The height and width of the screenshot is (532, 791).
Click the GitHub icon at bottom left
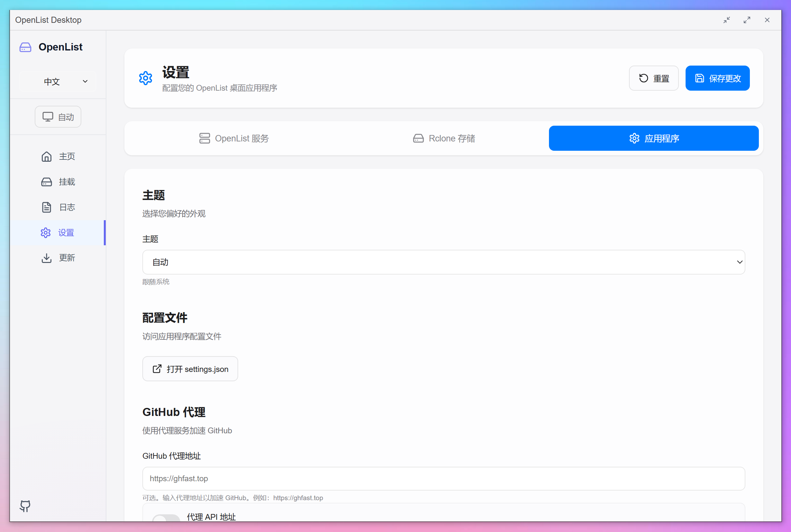pyautogui.click(x=25, y=506)
